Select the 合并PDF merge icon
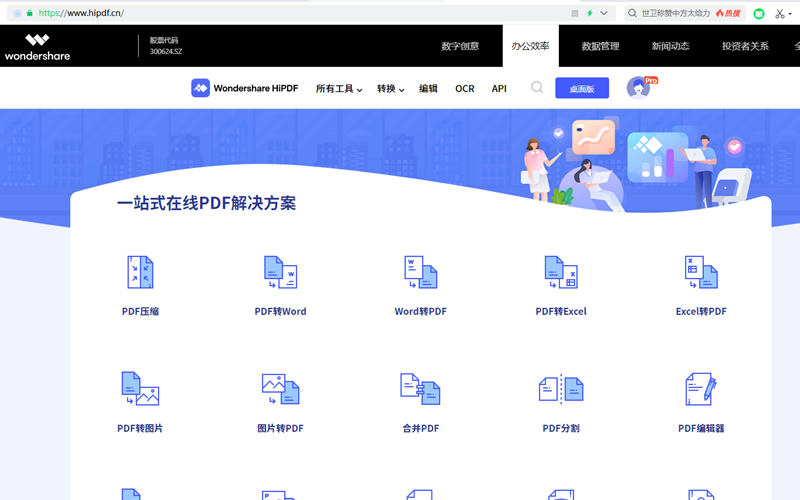Screen dimensions: 800x500 click(420, 388)
